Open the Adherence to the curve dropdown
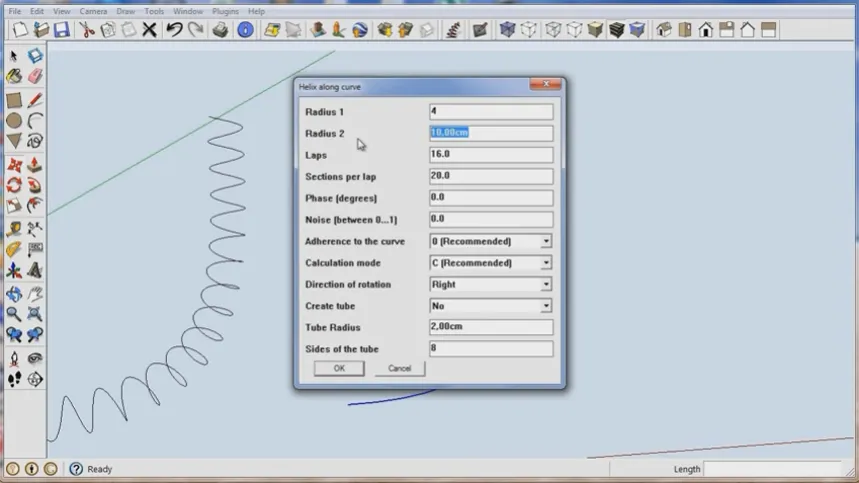The height and width of the screenshot is (483, 859). click(491, 241)
